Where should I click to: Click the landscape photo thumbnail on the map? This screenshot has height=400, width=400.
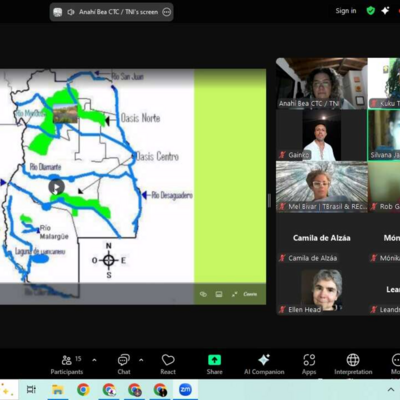pyautogui.click(x=65, y=113)
